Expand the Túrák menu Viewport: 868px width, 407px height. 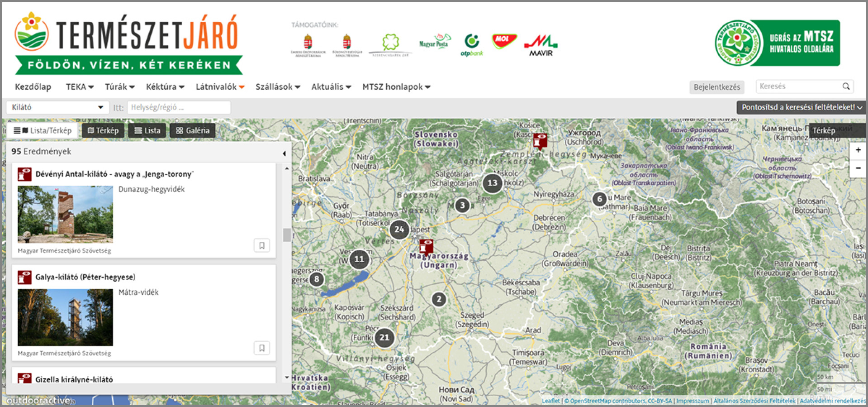tap(120, 86)
